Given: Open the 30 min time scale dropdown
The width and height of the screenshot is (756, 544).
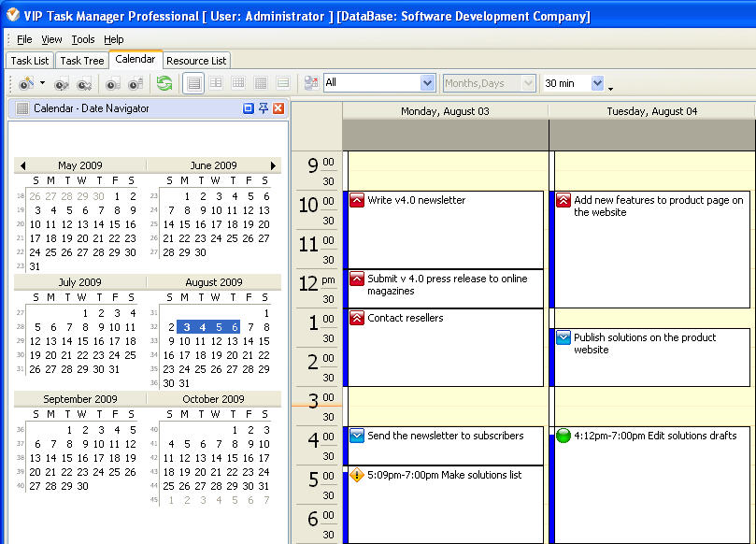Looking at the screenshot, I should tap(597, 83).
